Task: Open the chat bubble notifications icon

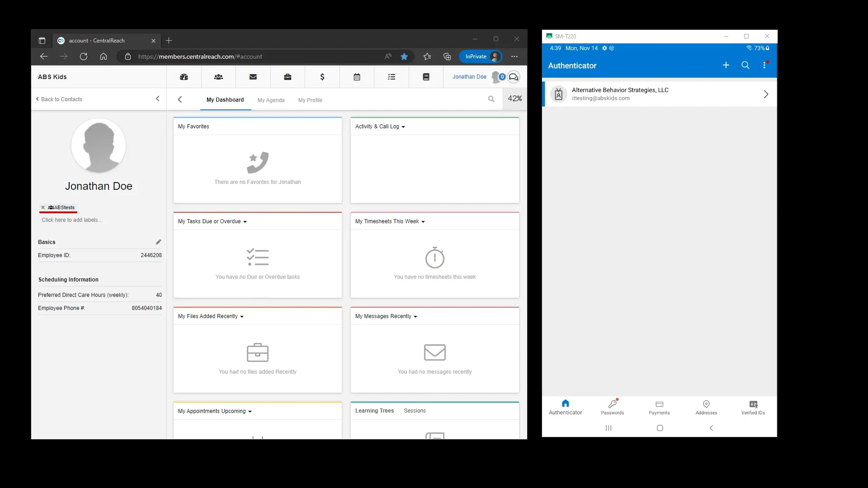Action: click(x=514, y=77)
